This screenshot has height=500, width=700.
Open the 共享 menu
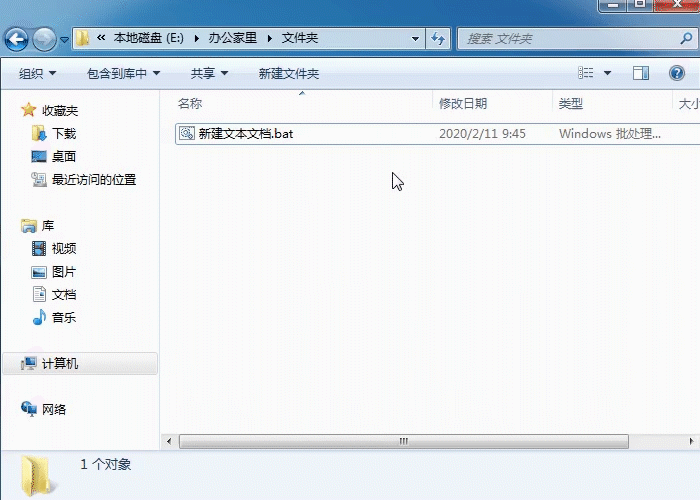pos(209,73)
